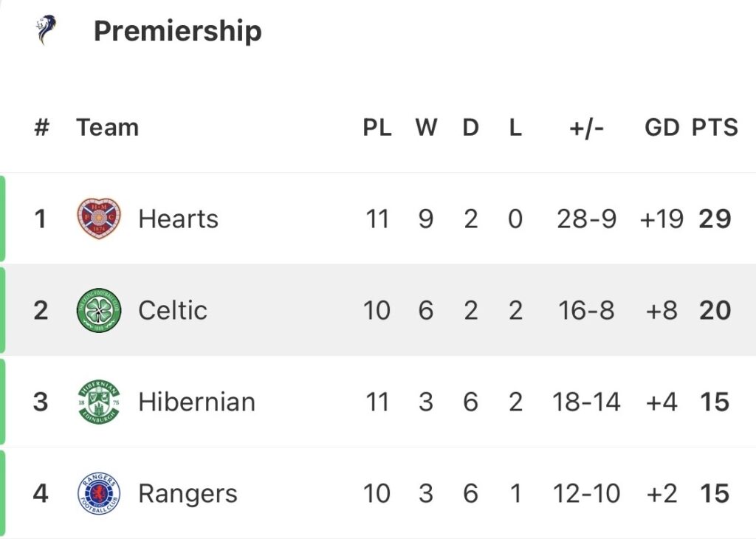Sort table by GD column
The width and height of the screenshot is (756, 539).
(661, 128)
